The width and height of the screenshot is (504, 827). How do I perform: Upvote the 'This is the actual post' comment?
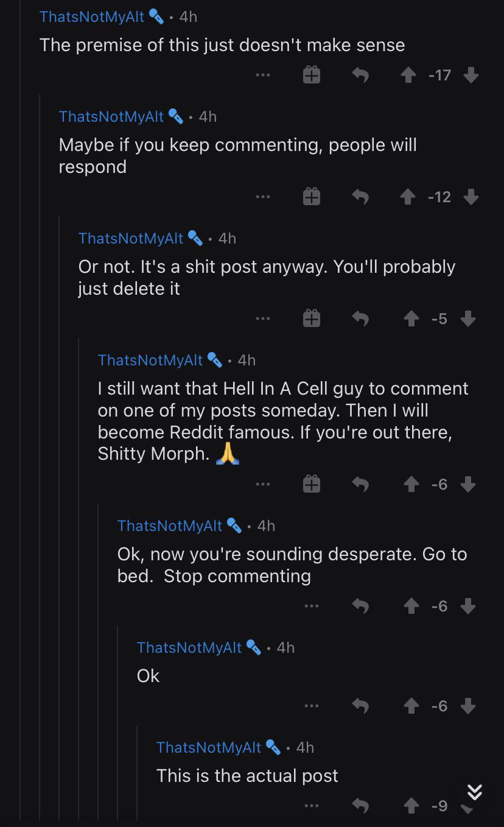411,806
